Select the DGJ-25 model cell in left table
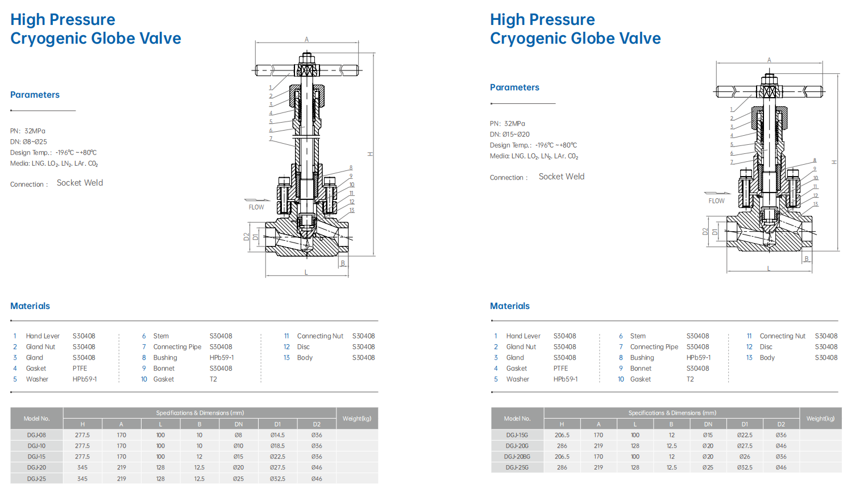Image resolution: width=868 pixels, height=489 pixels. (x=37, y=479)
